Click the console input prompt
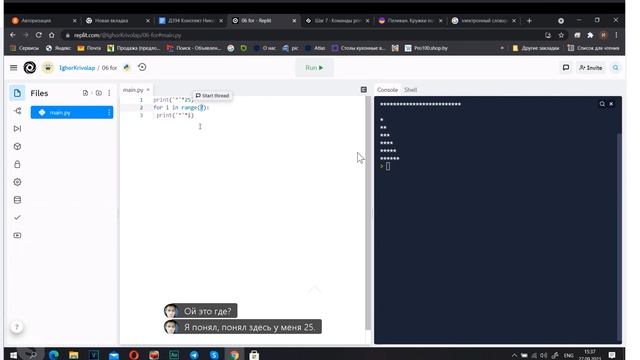The width and height of the screenshot is (640, 360). click(x=388, y=166)
